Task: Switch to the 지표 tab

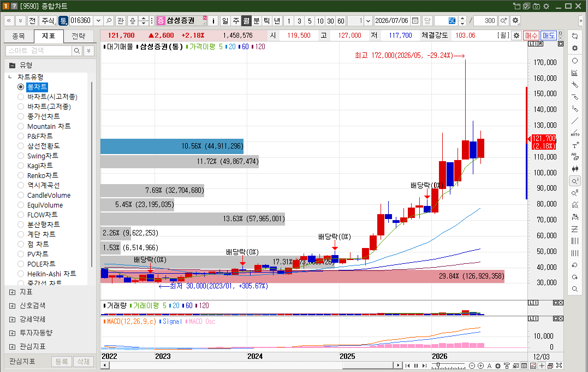Action: [x=49, y=36]
